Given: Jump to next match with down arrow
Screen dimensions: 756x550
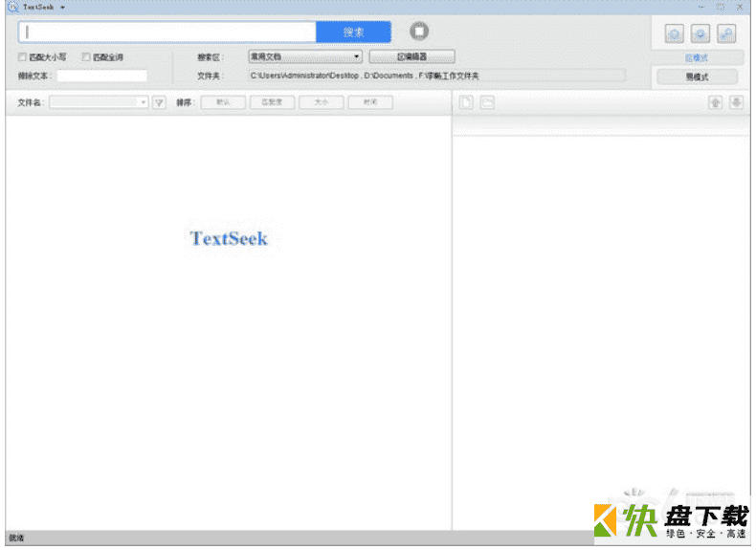Looking at the screenshot, I should point(736,102).
